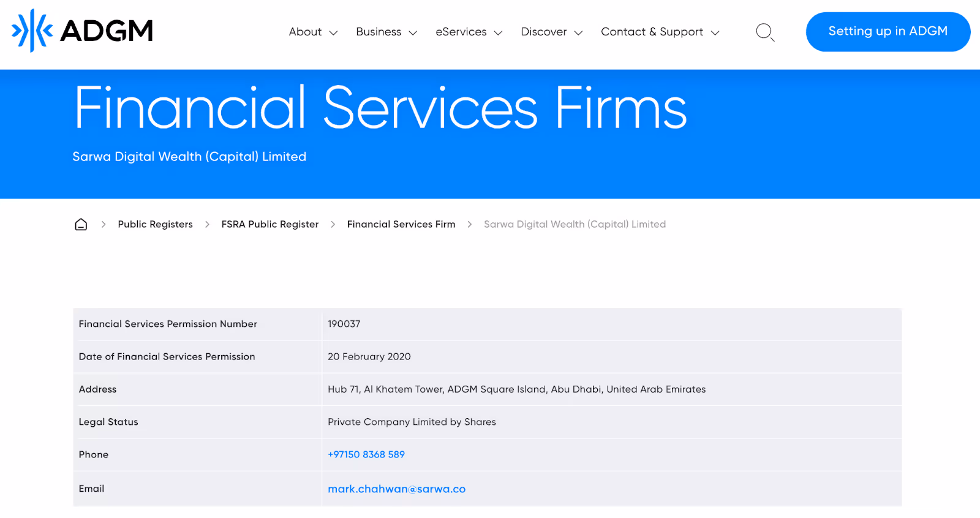
Task: Click the Phone row label
Action: (94, 454)
